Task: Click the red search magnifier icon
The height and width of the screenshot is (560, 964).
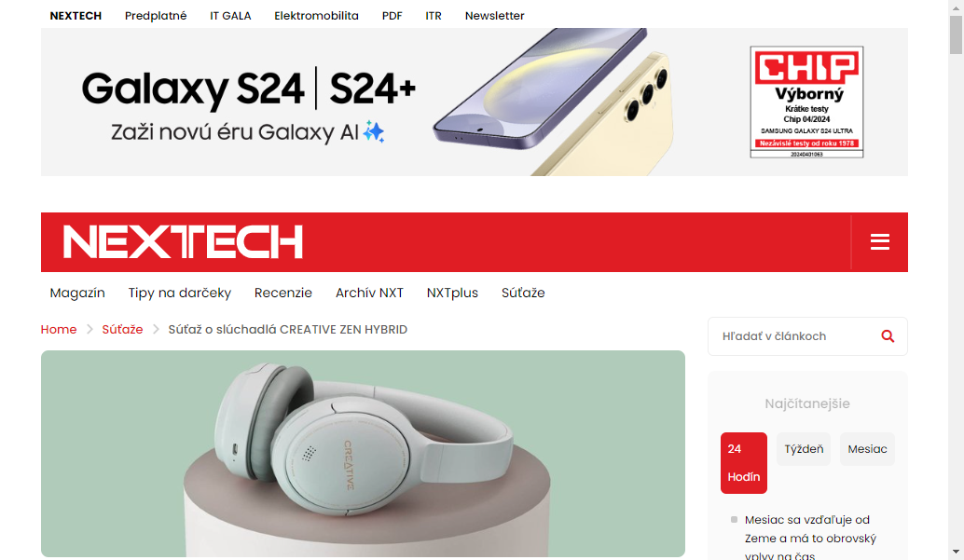Action: (x=888, y=335)
